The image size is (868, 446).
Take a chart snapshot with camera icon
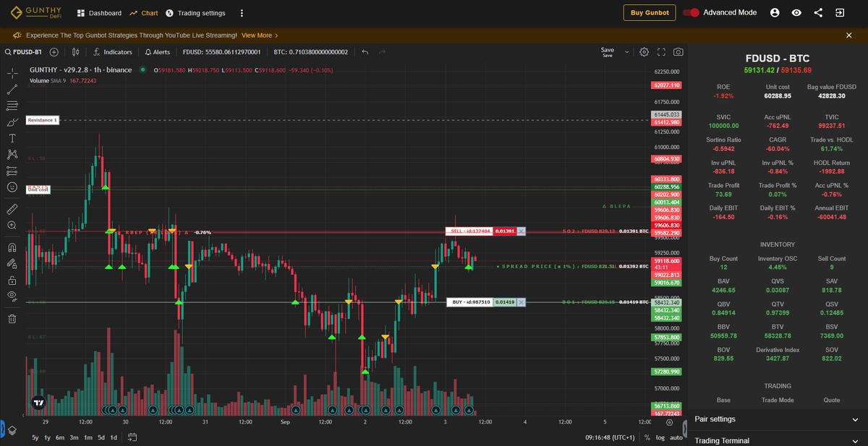click(x=678, y=52)
